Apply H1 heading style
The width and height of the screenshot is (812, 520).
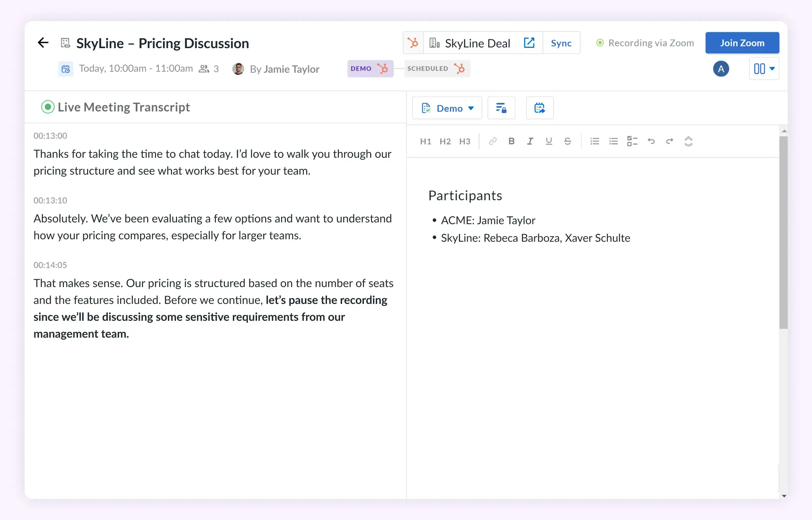(425, 141)
